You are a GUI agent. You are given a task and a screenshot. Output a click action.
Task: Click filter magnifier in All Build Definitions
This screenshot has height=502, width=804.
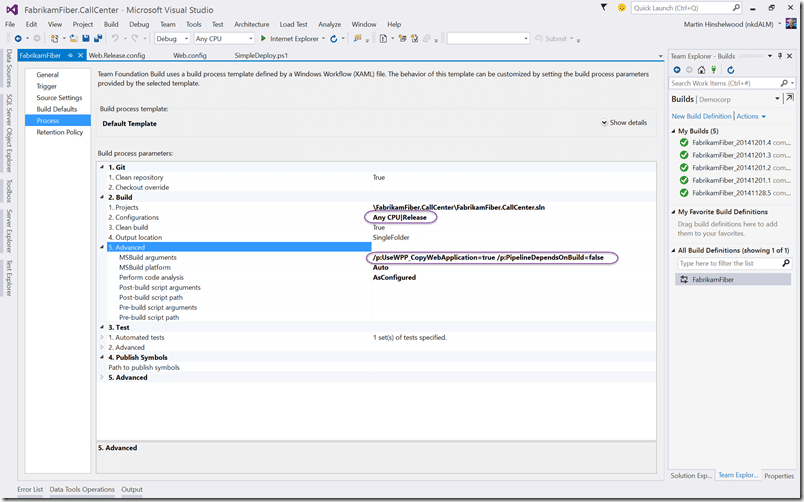point(786,263)
